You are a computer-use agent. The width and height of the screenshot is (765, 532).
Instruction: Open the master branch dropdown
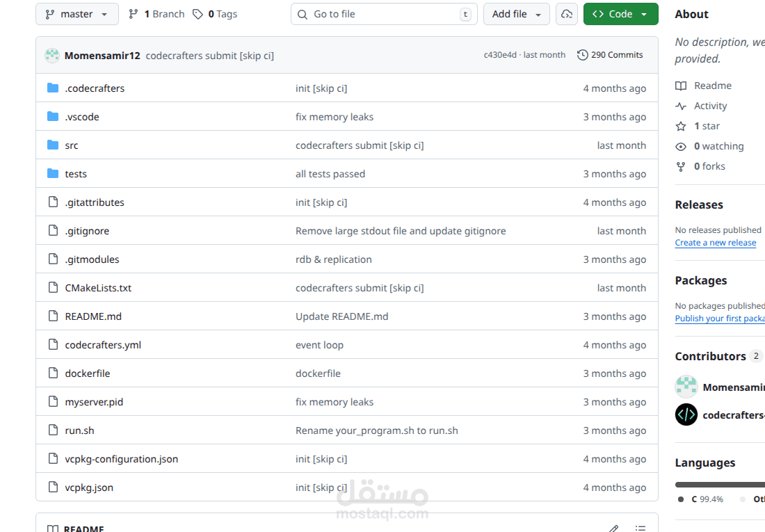(x=76, y=14)
